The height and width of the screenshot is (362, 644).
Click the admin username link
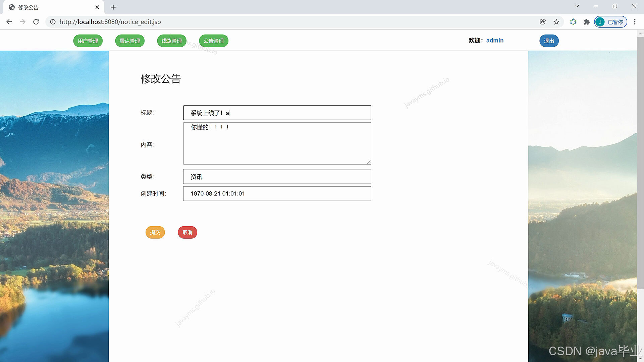495,40
